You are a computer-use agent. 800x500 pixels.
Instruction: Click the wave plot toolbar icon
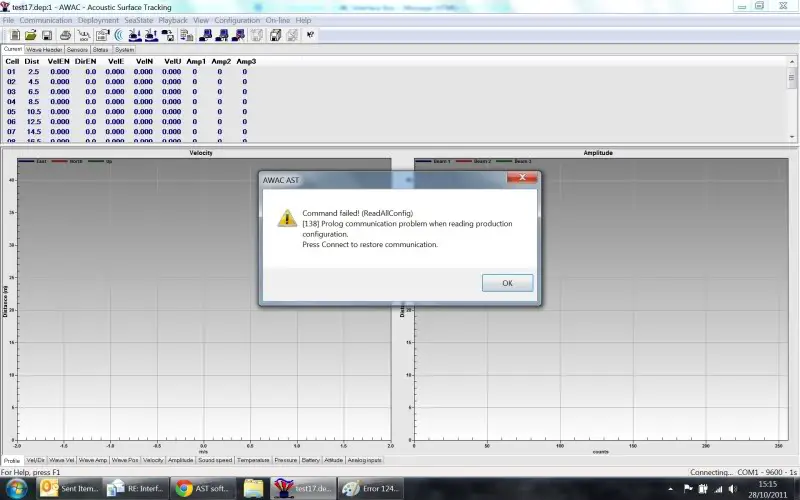[x=84, y=35]
